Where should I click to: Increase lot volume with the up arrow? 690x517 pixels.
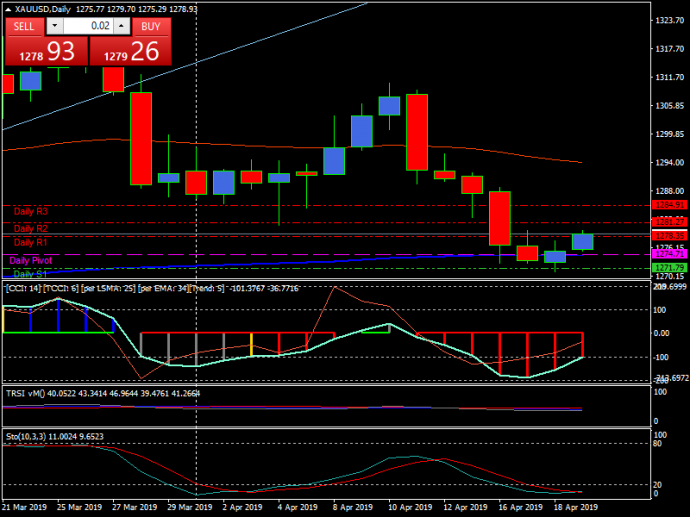coord(122,26)
